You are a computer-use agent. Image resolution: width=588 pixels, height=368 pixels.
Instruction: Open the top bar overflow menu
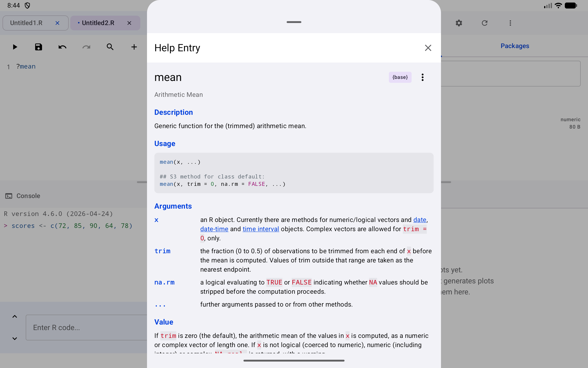510,23
